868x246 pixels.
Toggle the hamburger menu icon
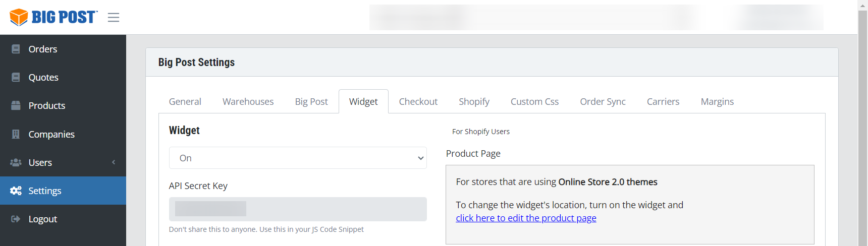(114, 18)
